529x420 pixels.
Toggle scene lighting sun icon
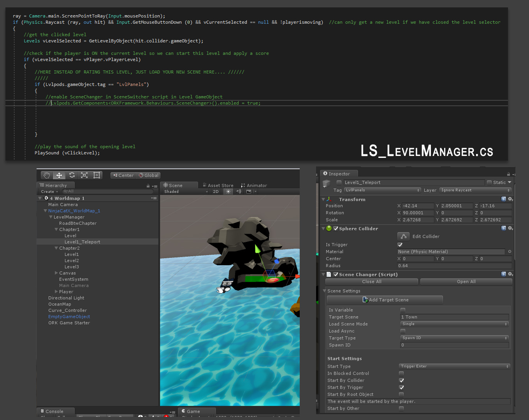pos(228,191)
